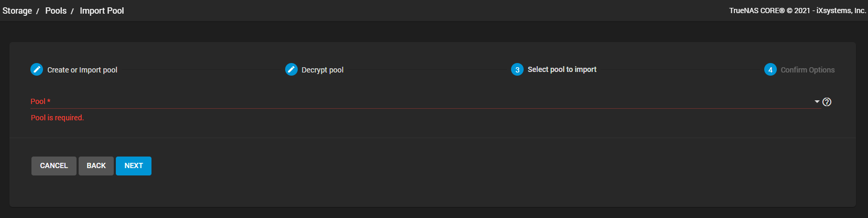Select the step 3 circle icon
The image size is (868, 218).
(x=517, y=69)
